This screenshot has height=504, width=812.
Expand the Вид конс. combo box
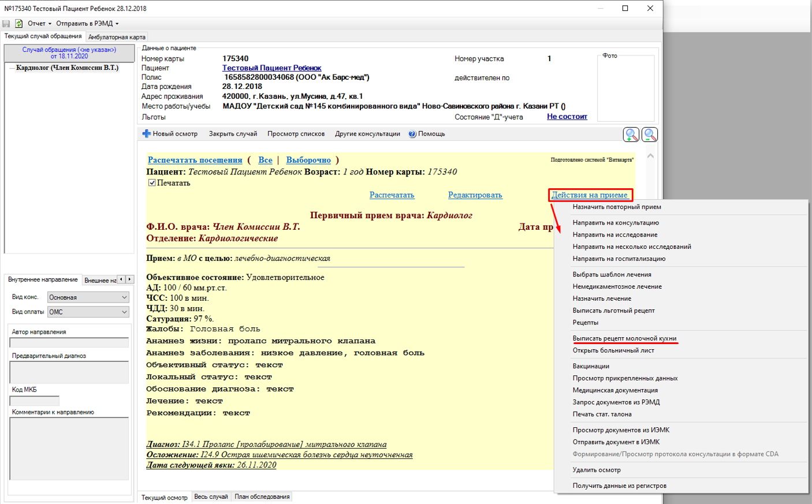click(124, 297)
